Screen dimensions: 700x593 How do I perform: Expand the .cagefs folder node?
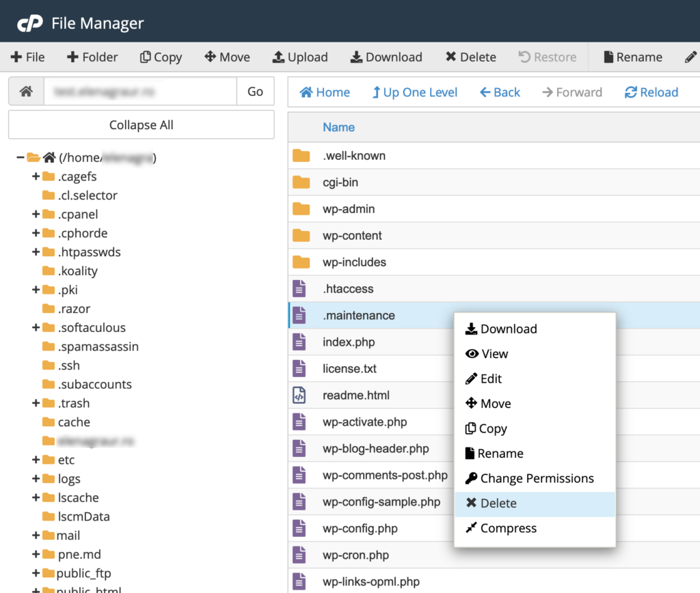tap(36, 177)
